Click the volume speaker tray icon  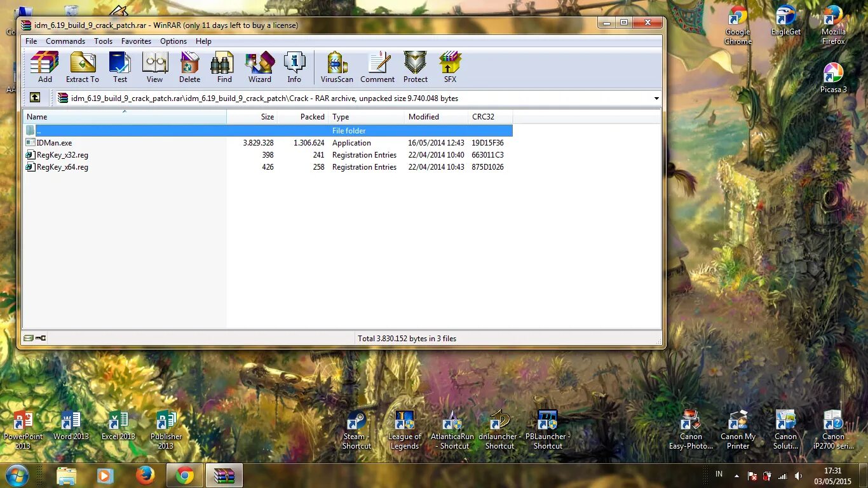tap(797, 476)
